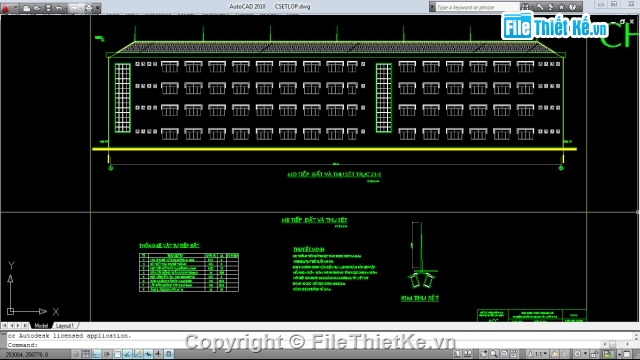
Task: Open the Help question mark icon
Action: [573, 7]
